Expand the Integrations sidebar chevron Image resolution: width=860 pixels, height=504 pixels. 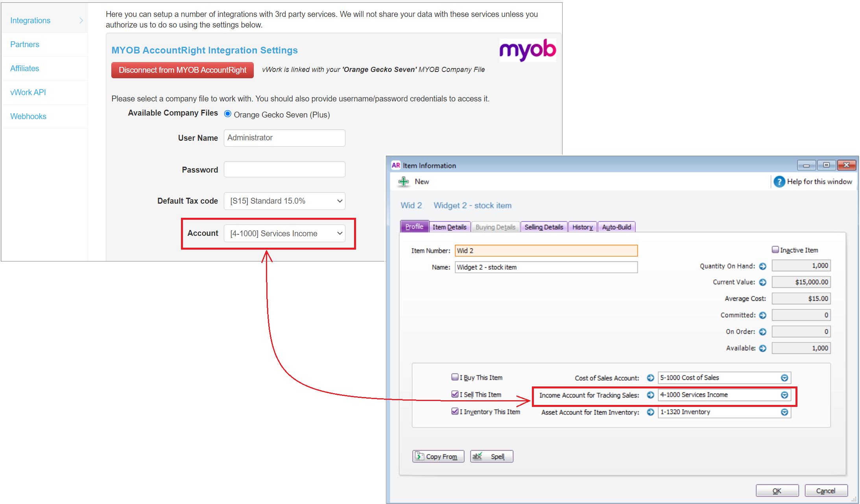pos(81,20)
